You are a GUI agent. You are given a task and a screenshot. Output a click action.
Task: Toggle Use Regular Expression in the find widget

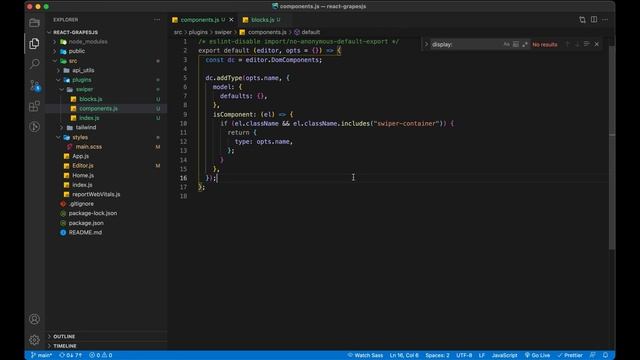click(x=525, y=44)
